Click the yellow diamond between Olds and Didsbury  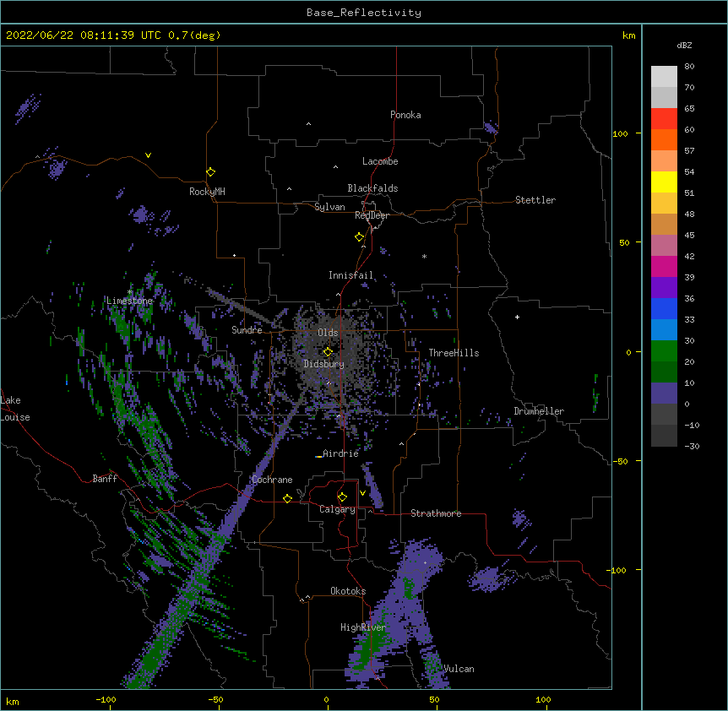click(328, 351)
